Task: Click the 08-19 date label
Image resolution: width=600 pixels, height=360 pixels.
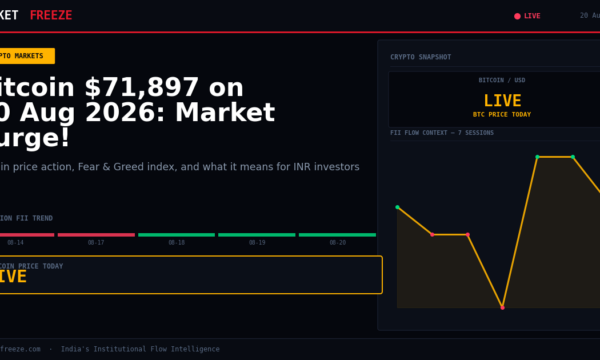Action: pos(257,243)
